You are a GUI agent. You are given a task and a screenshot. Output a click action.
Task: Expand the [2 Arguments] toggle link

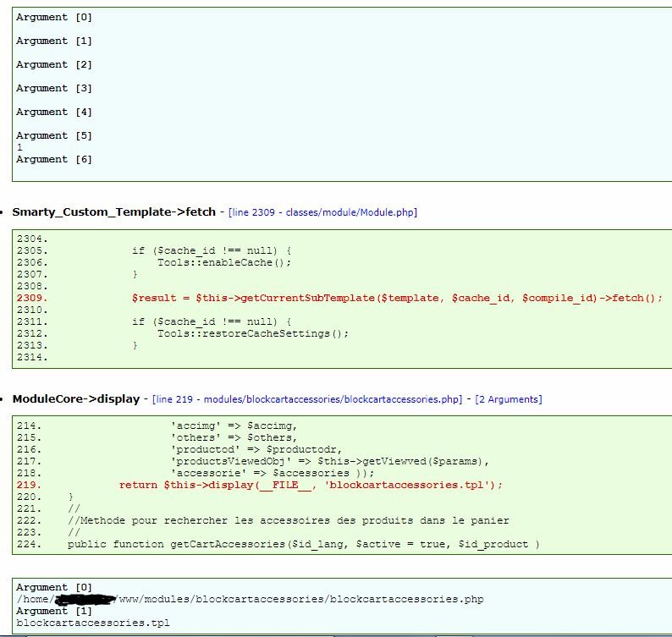pos(508,399)
